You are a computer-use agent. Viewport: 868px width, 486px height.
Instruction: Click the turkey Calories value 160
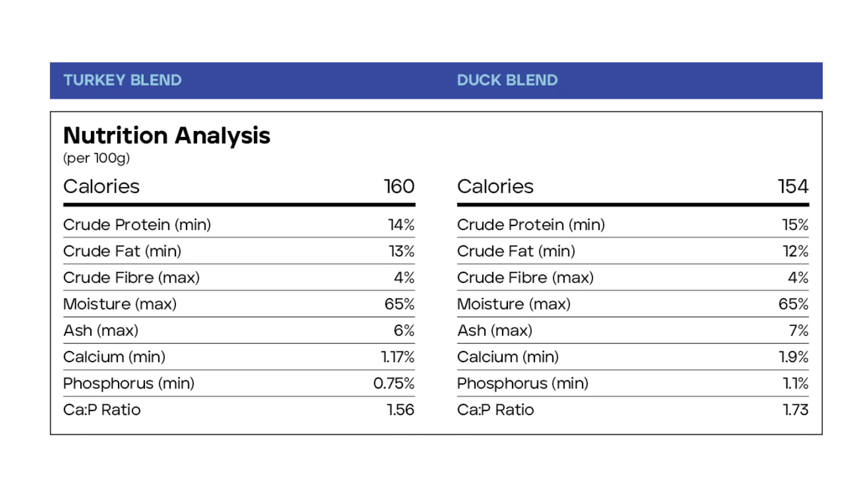click(x=399, y=187)
